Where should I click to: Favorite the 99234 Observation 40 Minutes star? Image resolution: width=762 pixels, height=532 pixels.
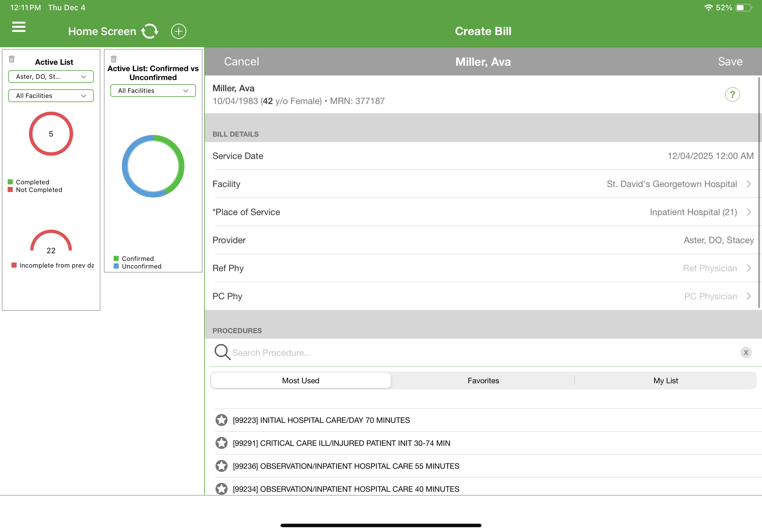pyautogui.click(x=221, y=489)
